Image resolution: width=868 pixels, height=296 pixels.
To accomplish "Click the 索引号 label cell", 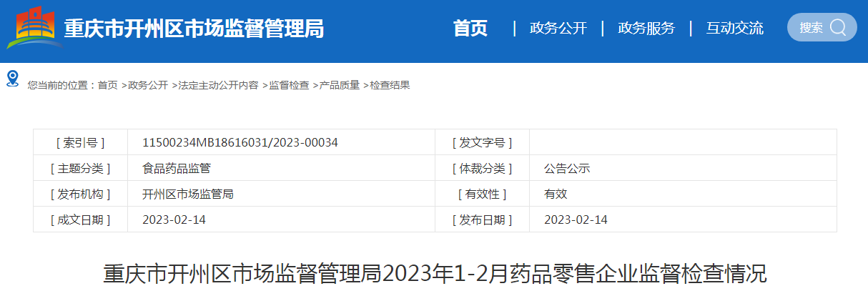I will pos(80,142).
